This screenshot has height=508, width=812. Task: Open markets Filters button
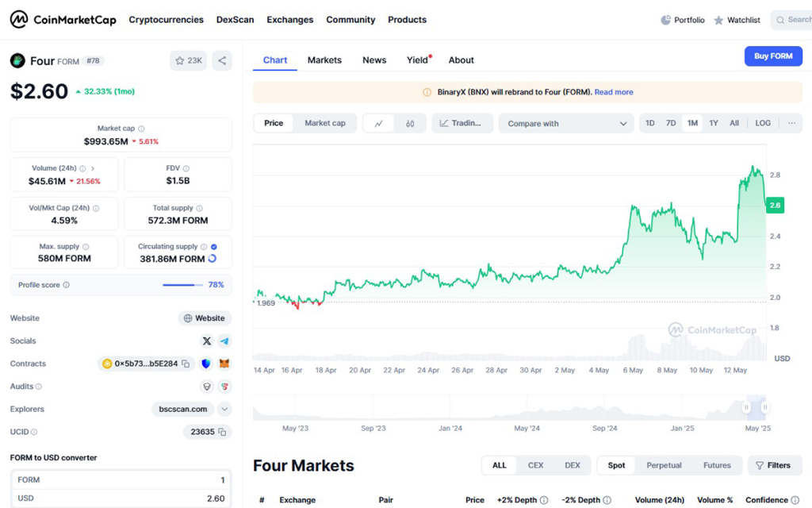coord(775,465)
